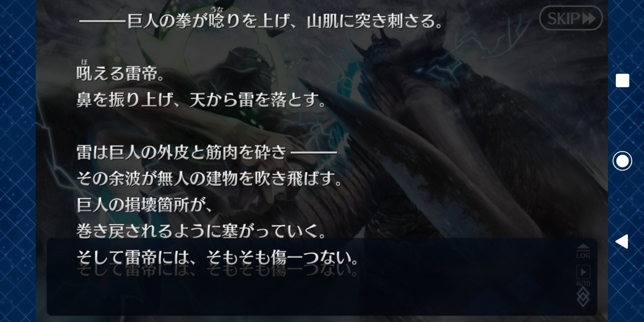The width and height of the screenshot is (644, 322).
Task: Click the left blue patterned border
Action: 18,161
